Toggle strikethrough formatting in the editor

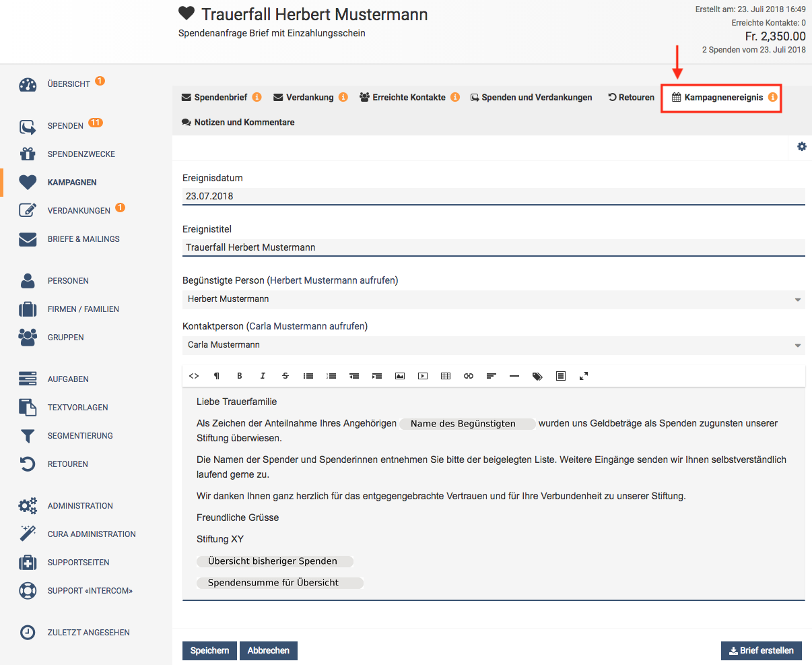pos(285,376)
